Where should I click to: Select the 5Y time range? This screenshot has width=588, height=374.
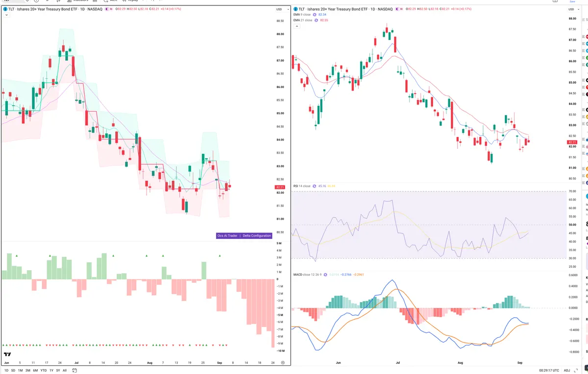point(58,371)
